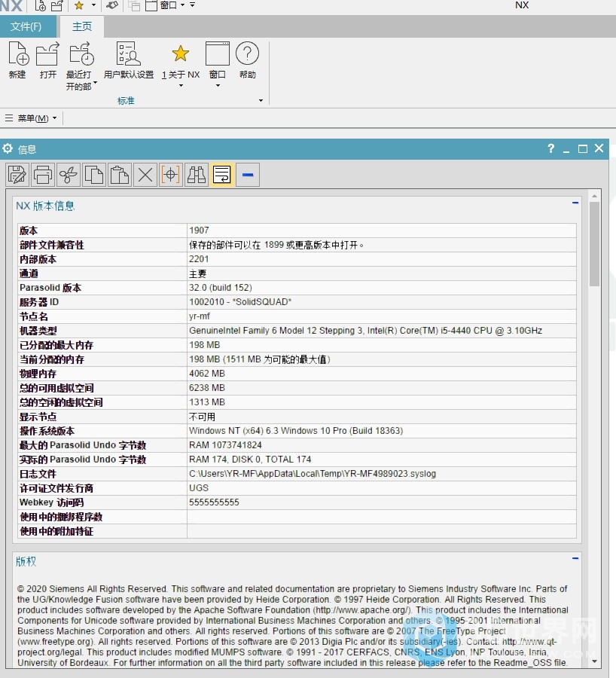
Task: Click the 版权 section heading
Action: pos(26,561)
